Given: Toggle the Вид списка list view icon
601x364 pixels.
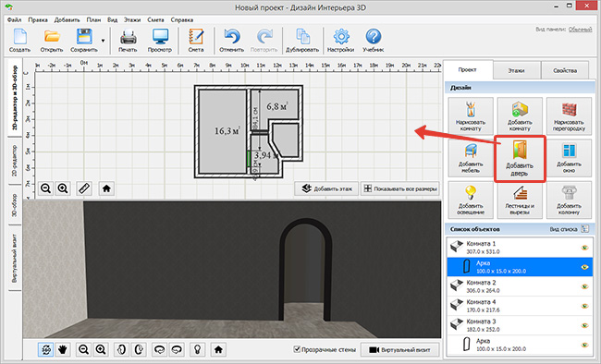Looking at the screenshot, I should tap(585, 229).
